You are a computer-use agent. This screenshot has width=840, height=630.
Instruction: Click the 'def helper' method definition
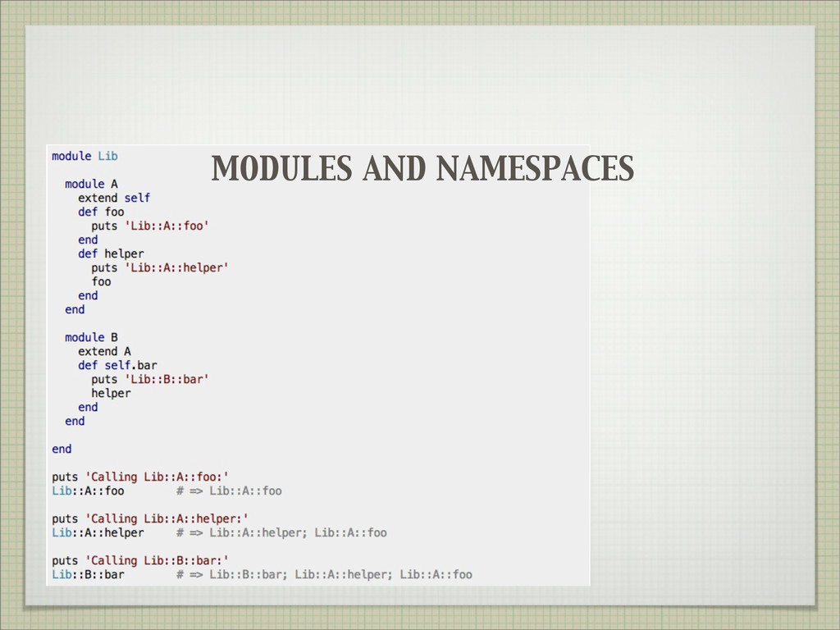click(x=111, y=253)
